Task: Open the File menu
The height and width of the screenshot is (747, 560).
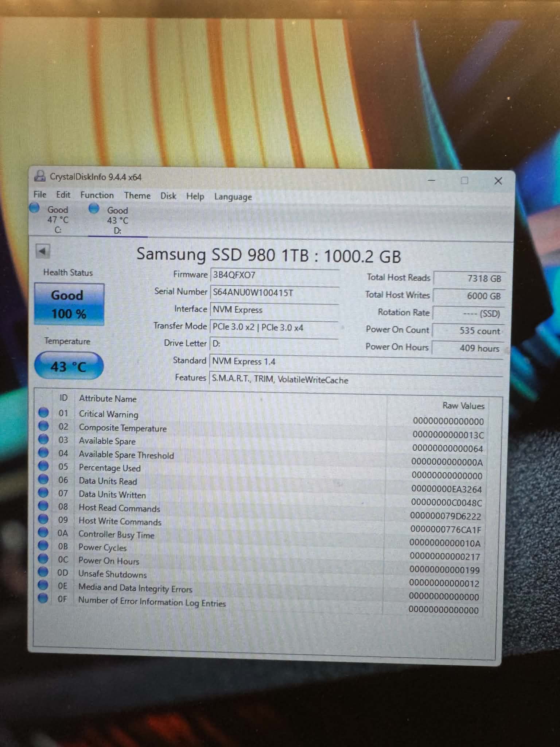Action: (40, 194)
